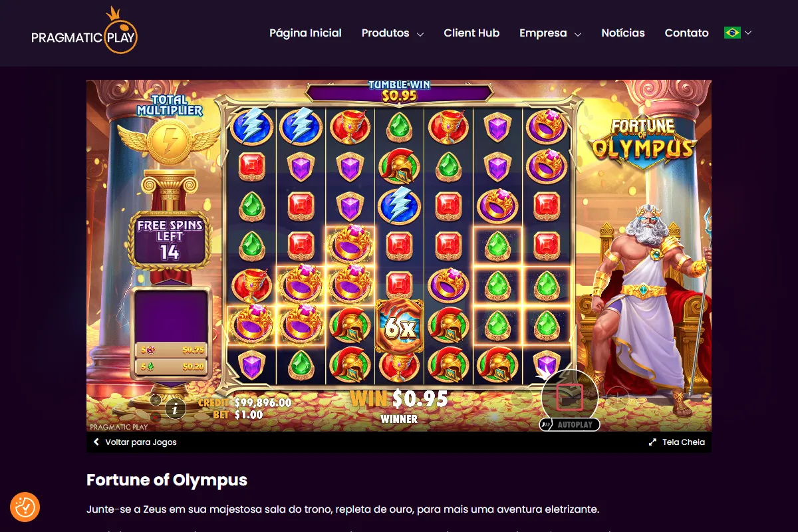798x532 pixels.
Task: Enter fullscreen with Tela Cheia
Action: 677,442
